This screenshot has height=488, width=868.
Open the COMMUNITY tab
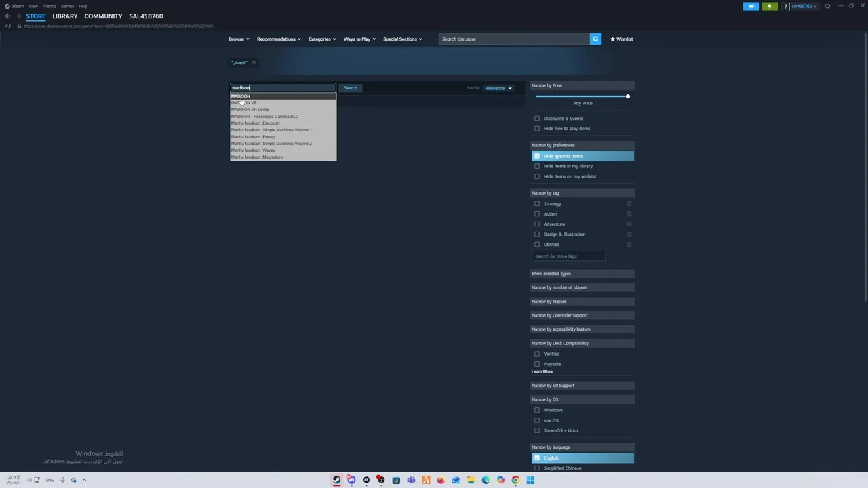[x=103, y=16]
